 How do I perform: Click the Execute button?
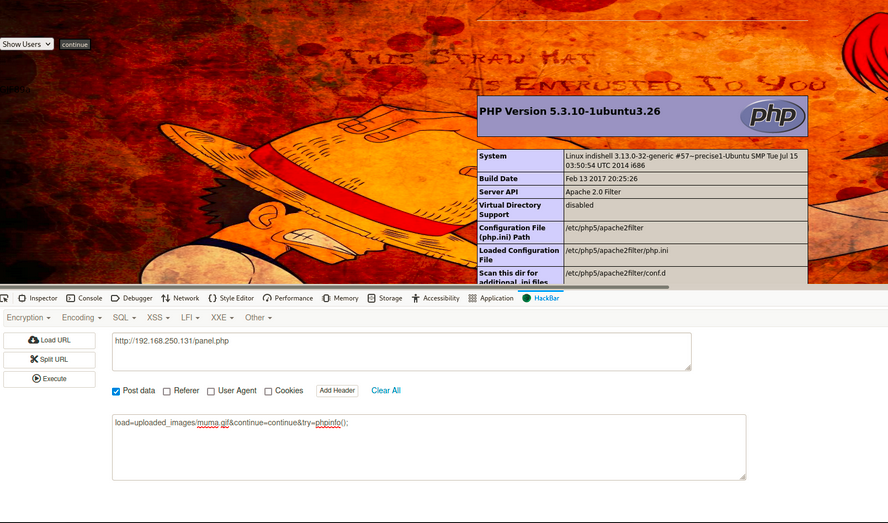pos(49,379)
